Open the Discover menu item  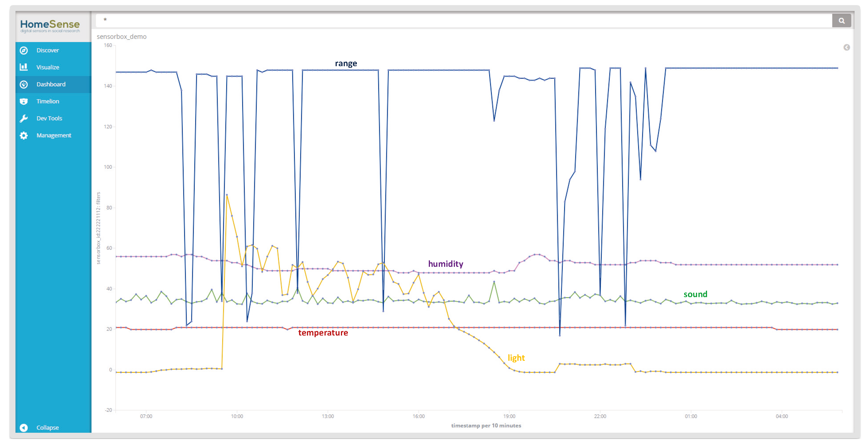pos(47,50)
